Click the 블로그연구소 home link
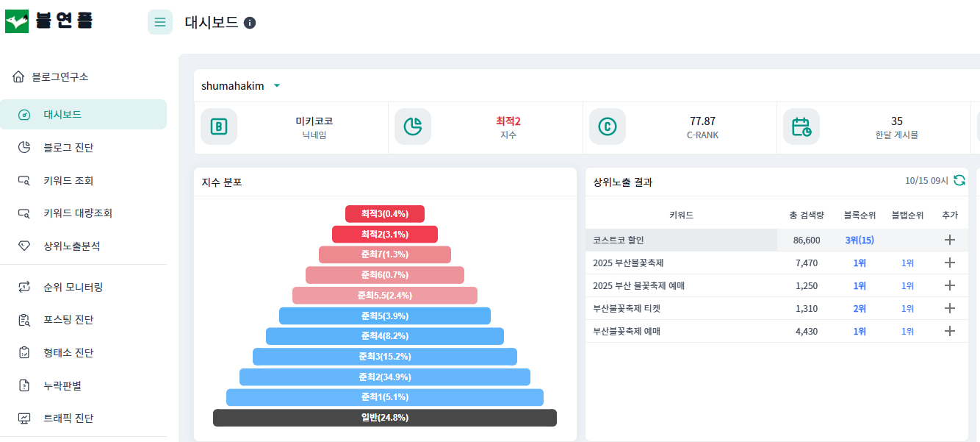The image size is (980, 442). click(60, 76)
